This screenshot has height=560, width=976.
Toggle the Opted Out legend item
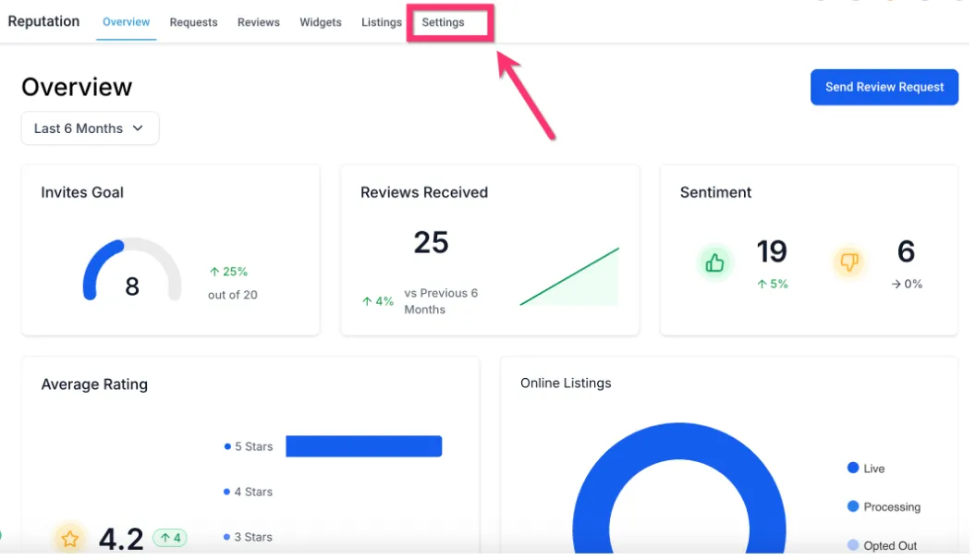(x=882, y=546)
